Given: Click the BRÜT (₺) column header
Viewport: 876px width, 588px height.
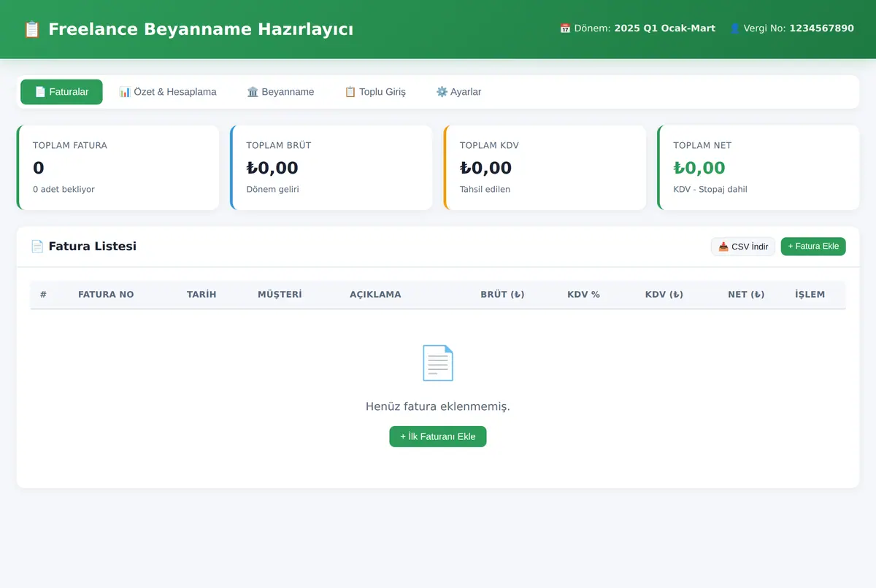Looking at the screenshot, I should pyautogui.click(x=502, y=295).
